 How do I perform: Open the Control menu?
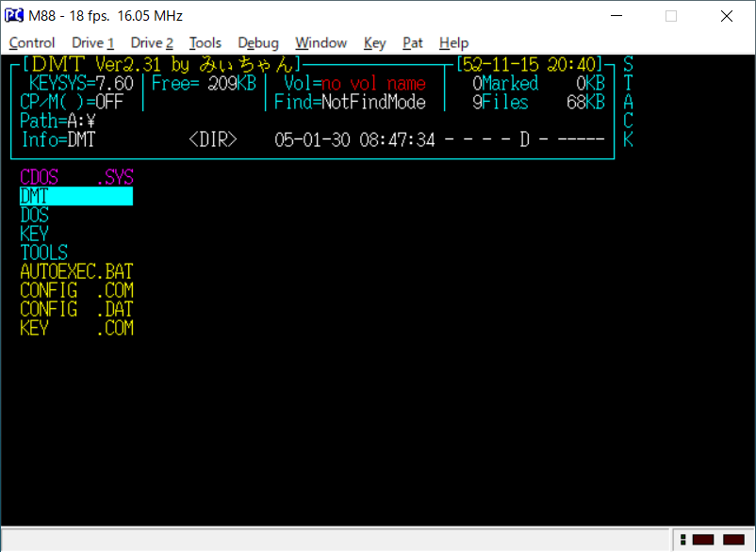(31, 42)
